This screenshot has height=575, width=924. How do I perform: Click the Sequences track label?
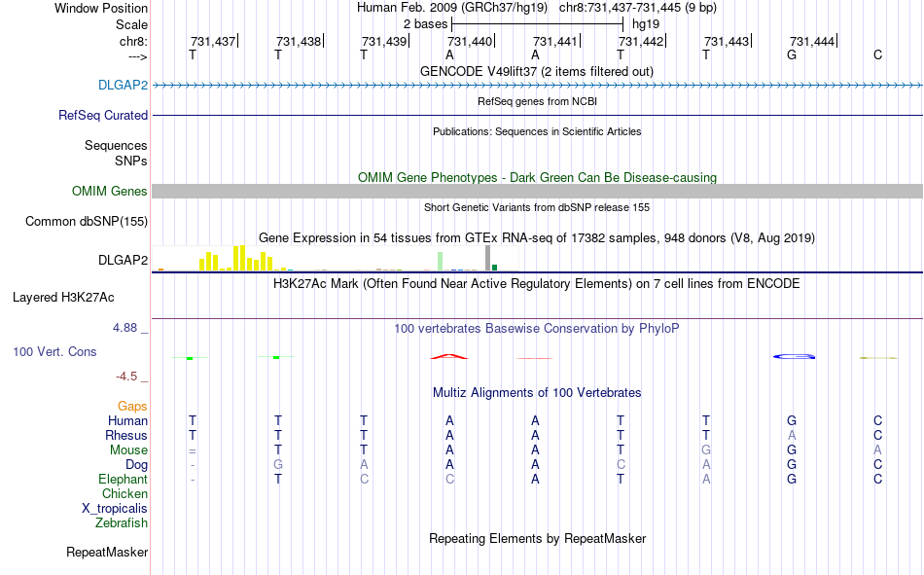coord(116,145)
